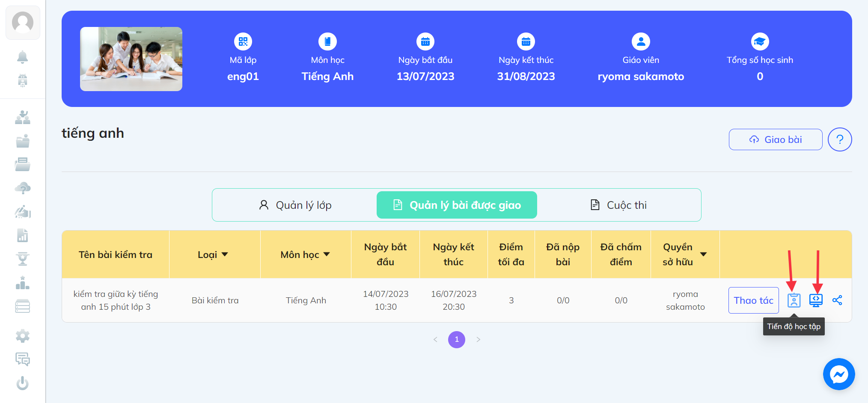The height and width of the screenshot is (403, 868).
Task: Select Quản lý bài được giao tab
Action: coord(457,205)
